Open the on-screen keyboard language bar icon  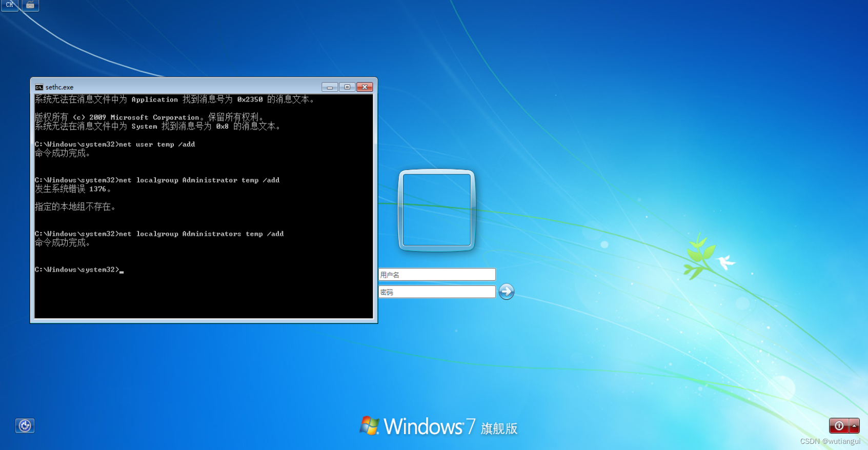(30, 5)
